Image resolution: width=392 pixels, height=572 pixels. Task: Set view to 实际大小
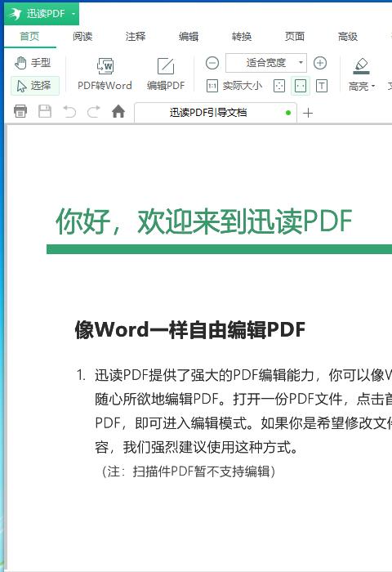tap(234, 86)
